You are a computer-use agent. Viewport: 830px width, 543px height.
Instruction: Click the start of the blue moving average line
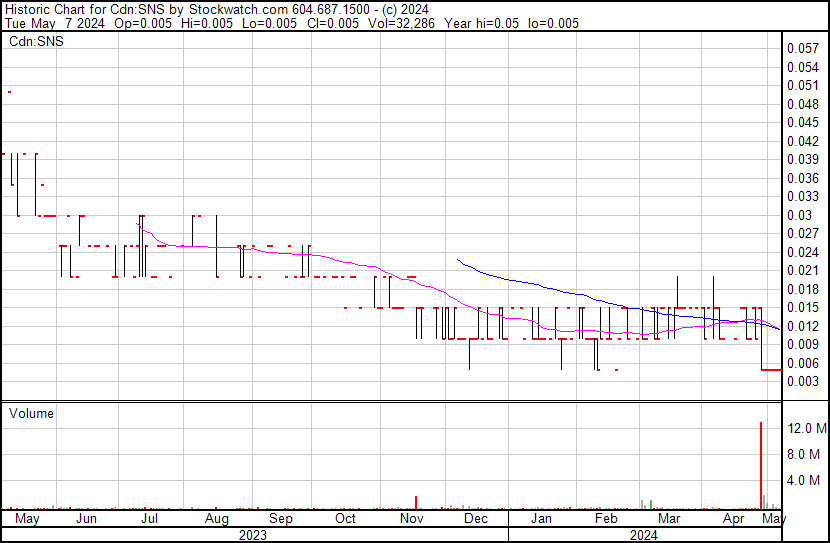click(x=458, y=260)
